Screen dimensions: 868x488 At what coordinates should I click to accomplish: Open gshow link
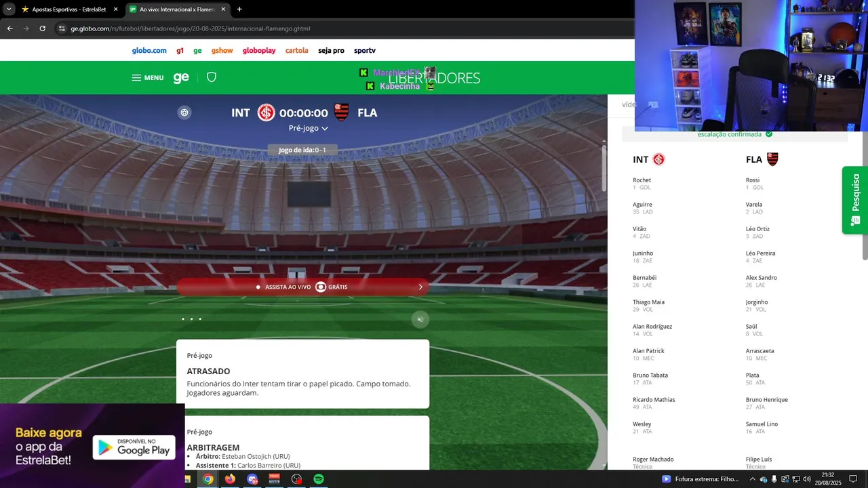pyautogui.click(x=222, y=51)
